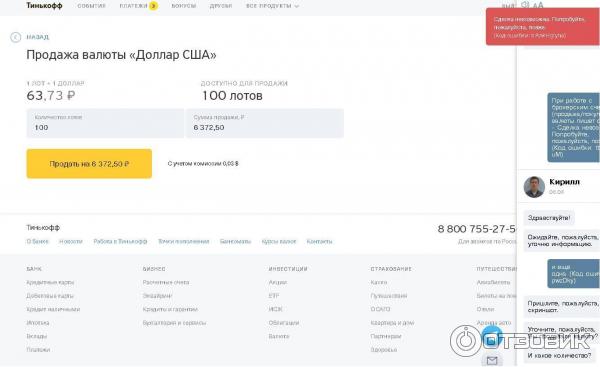Open the Тинькофф logo in header
600x367 pixels.
click(44, 6)
